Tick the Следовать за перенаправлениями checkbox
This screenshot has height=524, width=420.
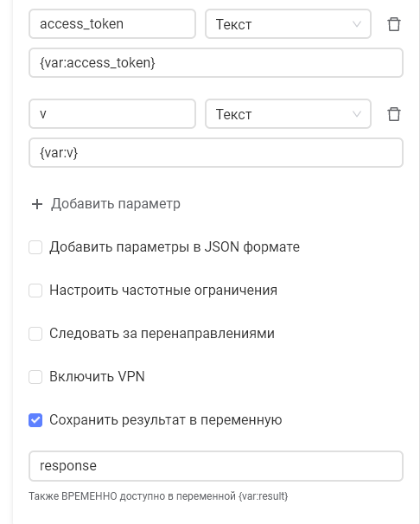35,334
